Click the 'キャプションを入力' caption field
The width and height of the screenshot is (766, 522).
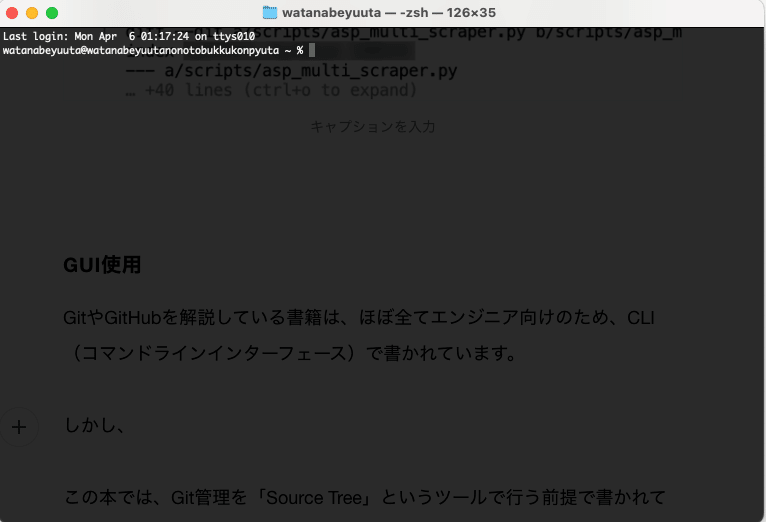click(x=372, y=126)
